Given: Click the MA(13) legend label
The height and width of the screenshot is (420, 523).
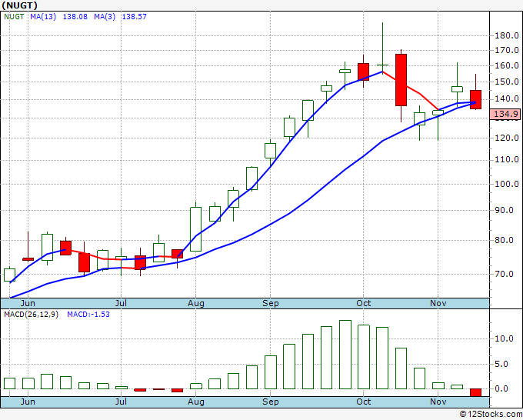Looking at the screenshot, I should tap(43, 17).
